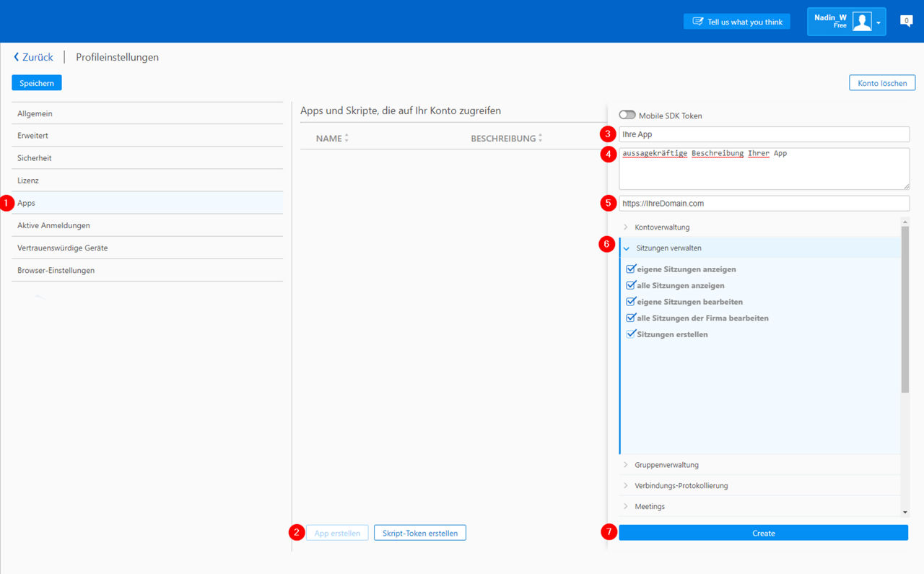Click the user avatar picture
This screenshot has width=924, height=574.
pos(862,22)
